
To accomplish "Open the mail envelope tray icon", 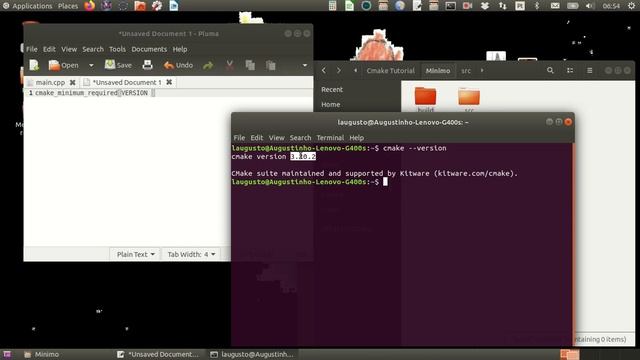I will tap(555, 5).
